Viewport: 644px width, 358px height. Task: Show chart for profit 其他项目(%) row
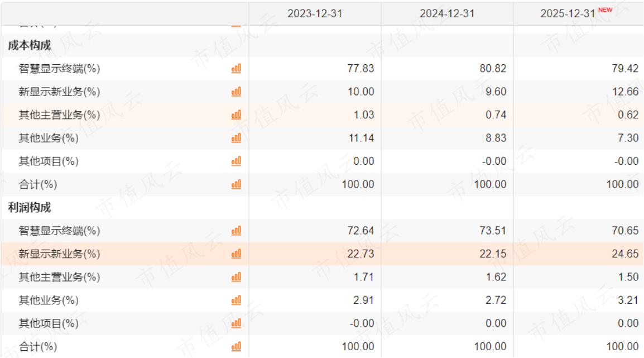click(236, 323)
